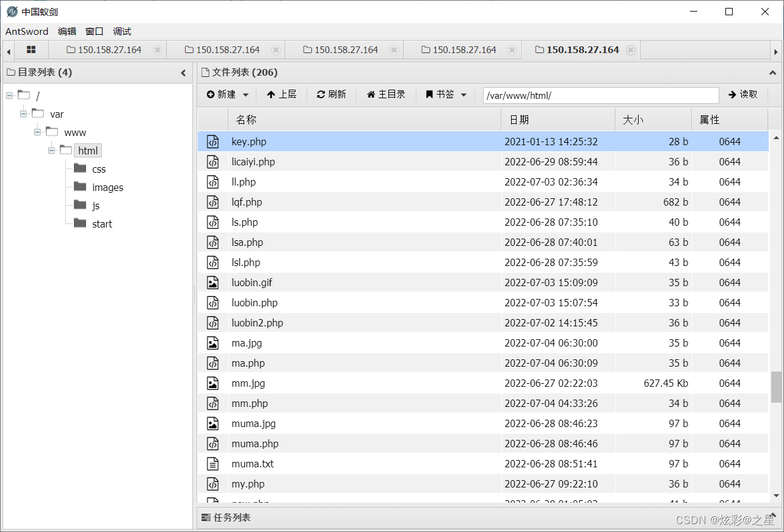Click the 刷新 refresh button
Image resolution: width=784 pixels, height=532 pixels.
[332, 95]
